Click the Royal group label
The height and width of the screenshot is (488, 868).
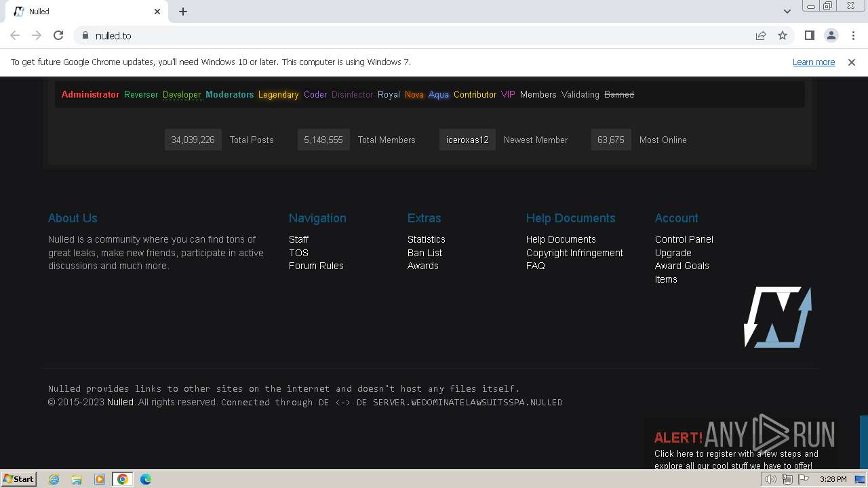coord(389,94)
